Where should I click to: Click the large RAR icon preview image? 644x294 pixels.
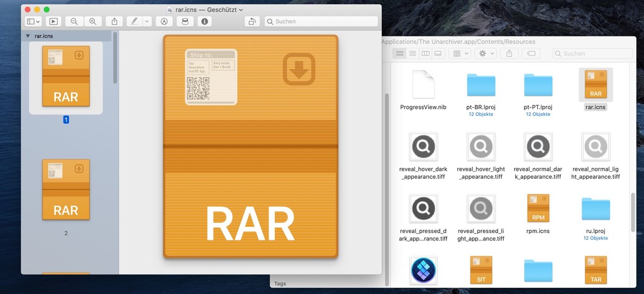click(250, 147)
